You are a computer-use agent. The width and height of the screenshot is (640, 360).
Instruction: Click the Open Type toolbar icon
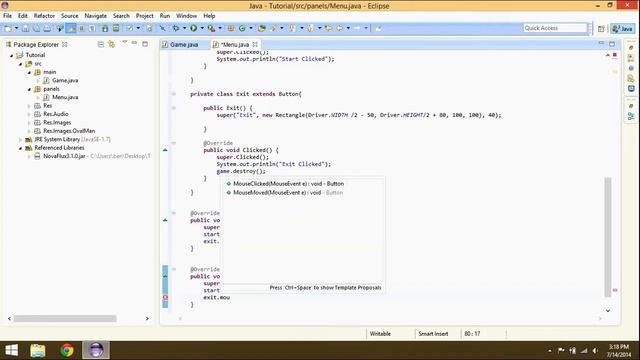point(262,28)
